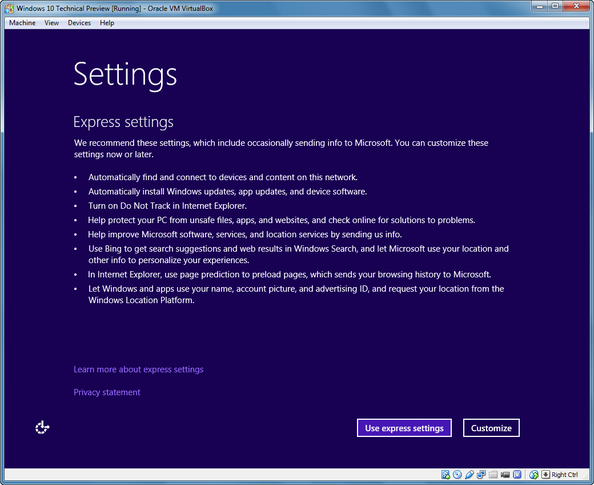
Task: Click the optical disc status icon
Action: click(x=457, y=474)
